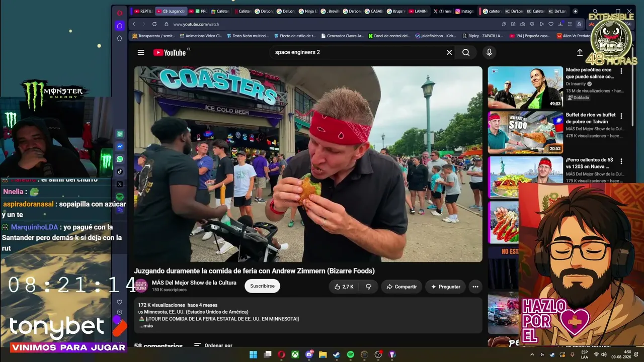Screen dimensions: 644x362
Task: Open Steam from the taskbar
Action: point(336,354)
